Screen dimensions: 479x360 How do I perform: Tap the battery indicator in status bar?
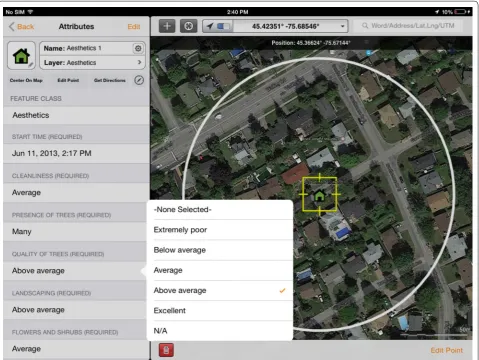[x=461, y=12]
